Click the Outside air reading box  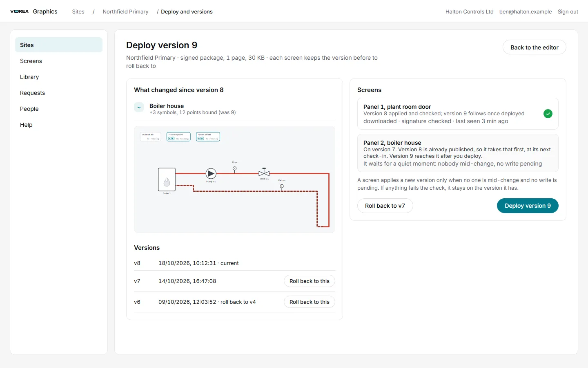pyautogui.click(x=150, y=137)
